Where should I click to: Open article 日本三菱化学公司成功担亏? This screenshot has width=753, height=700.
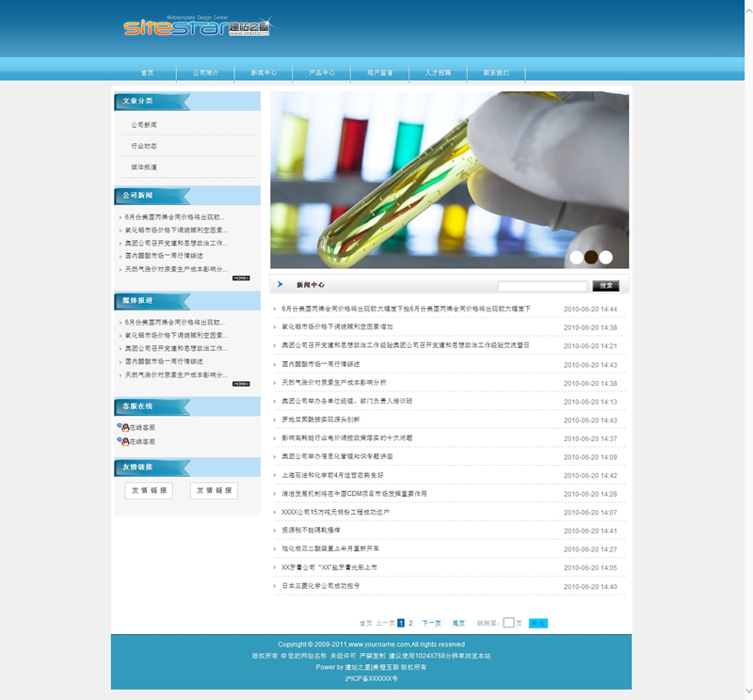pos(320,586)
